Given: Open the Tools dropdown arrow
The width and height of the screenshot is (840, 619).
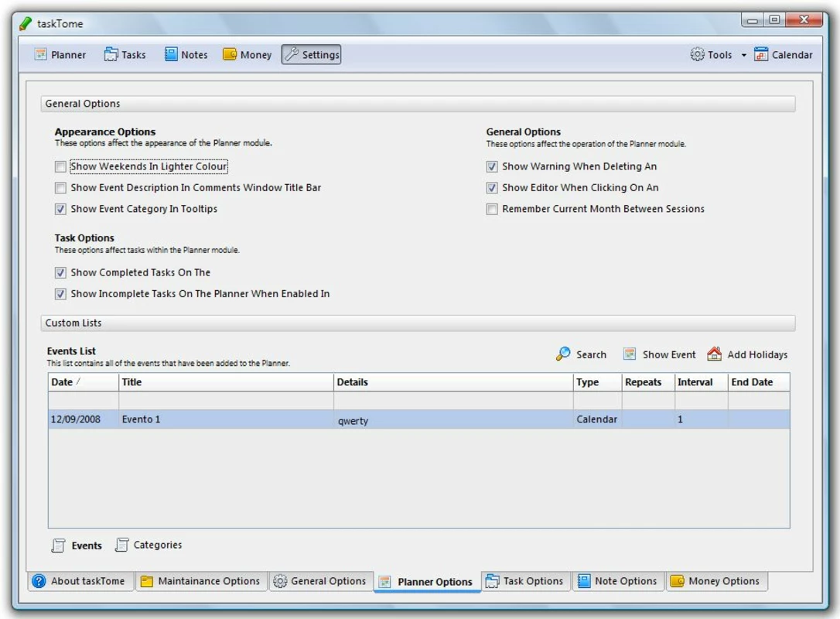Looking at the screenshot, I should [743, 55].
